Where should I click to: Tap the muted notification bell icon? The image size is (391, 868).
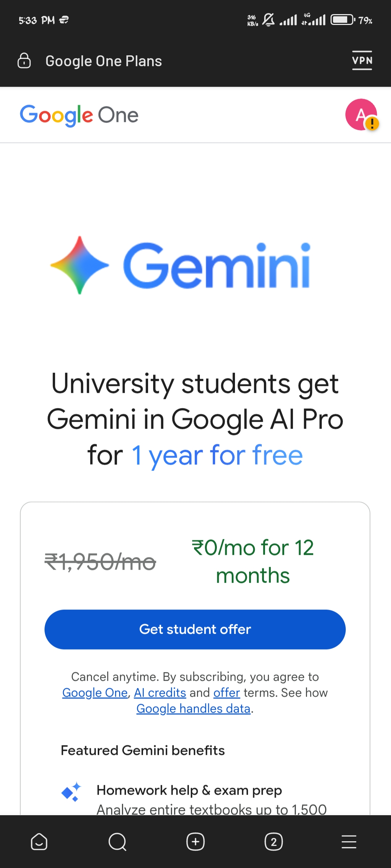(x=268, y=20)
